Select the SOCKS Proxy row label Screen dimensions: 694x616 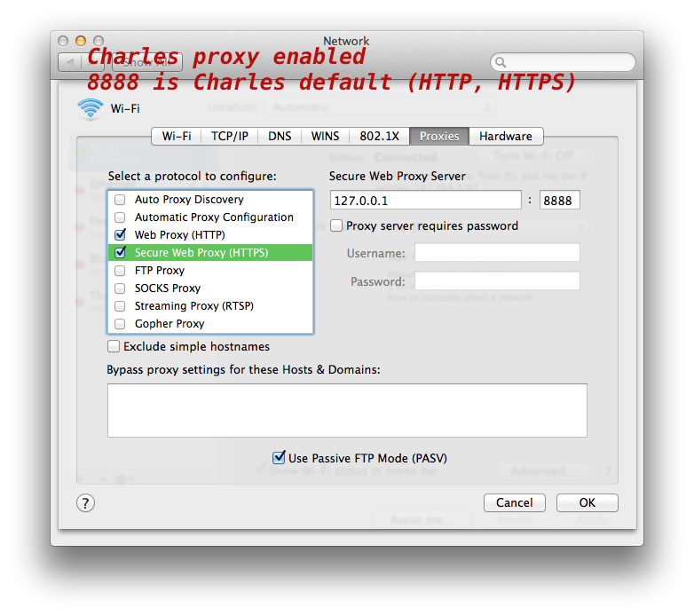(168, 288)
